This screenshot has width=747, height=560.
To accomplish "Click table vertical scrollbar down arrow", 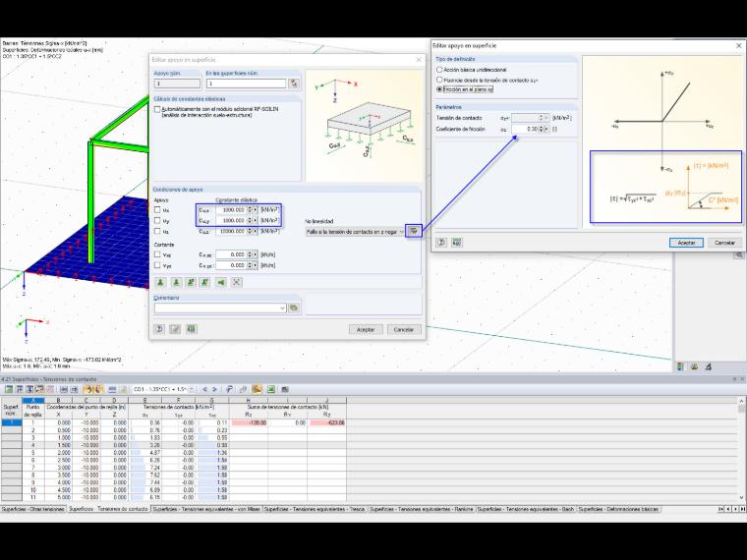I will point(742,498).
